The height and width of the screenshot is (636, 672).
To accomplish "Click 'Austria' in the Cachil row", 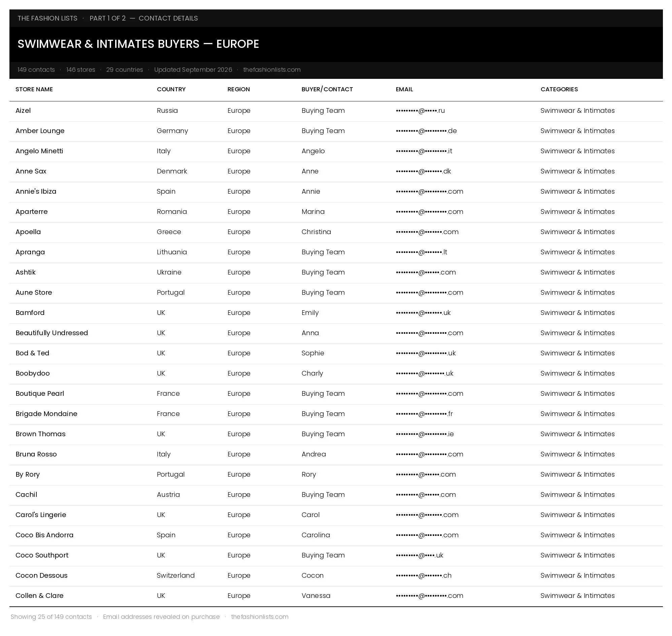I will pyautogui.click(x=168, y=495).
